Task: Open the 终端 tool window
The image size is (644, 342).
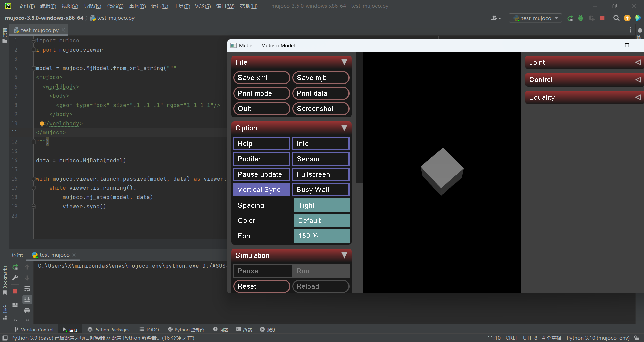Action: (x=244, y=329)
